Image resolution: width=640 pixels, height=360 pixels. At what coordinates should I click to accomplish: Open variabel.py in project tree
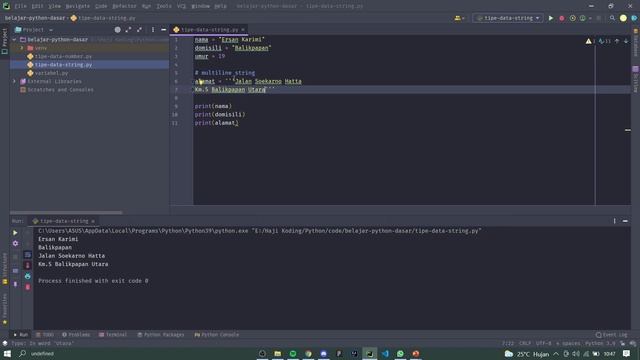click(51, 73)
